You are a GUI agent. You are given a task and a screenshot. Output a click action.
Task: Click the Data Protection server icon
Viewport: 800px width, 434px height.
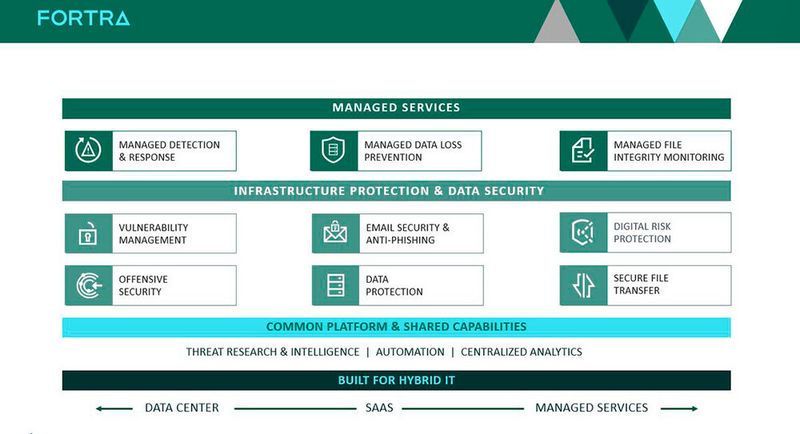(335, 286)
